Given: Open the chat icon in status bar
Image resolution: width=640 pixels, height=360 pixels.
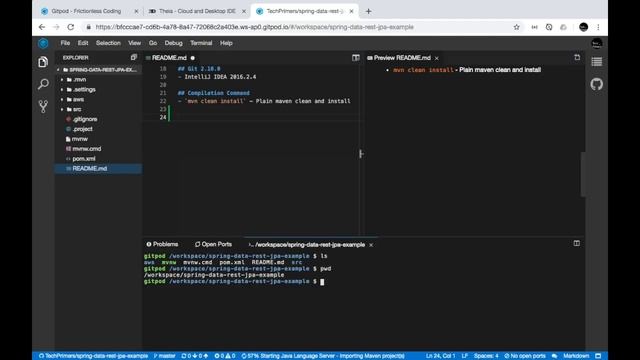Looking at the screenshot, I should pos(554,356).
